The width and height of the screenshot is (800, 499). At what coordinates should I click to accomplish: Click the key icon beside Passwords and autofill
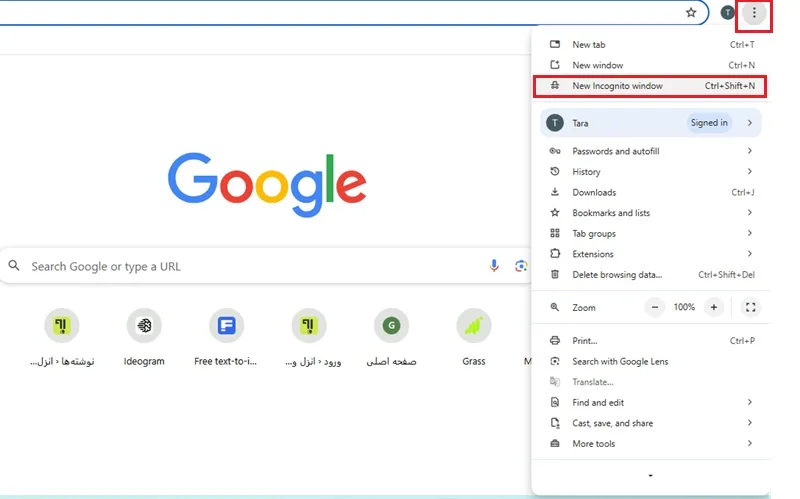(555, 151)
